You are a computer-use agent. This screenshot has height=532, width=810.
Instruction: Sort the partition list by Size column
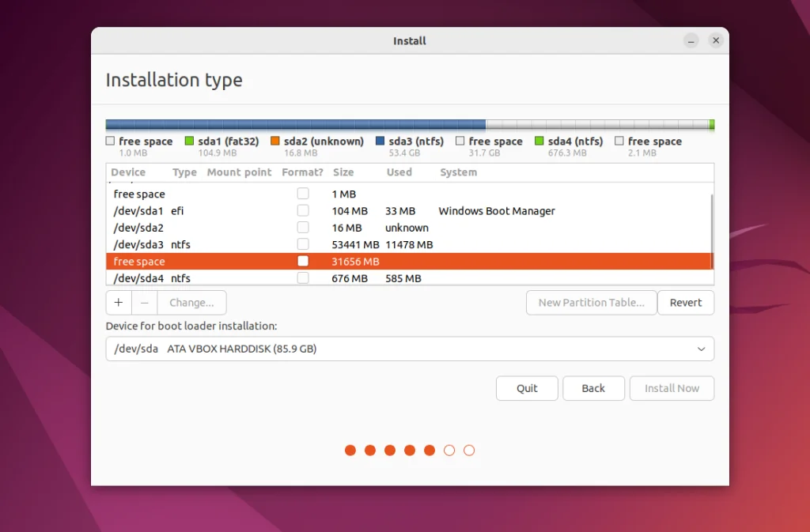[x=343, y=172]
